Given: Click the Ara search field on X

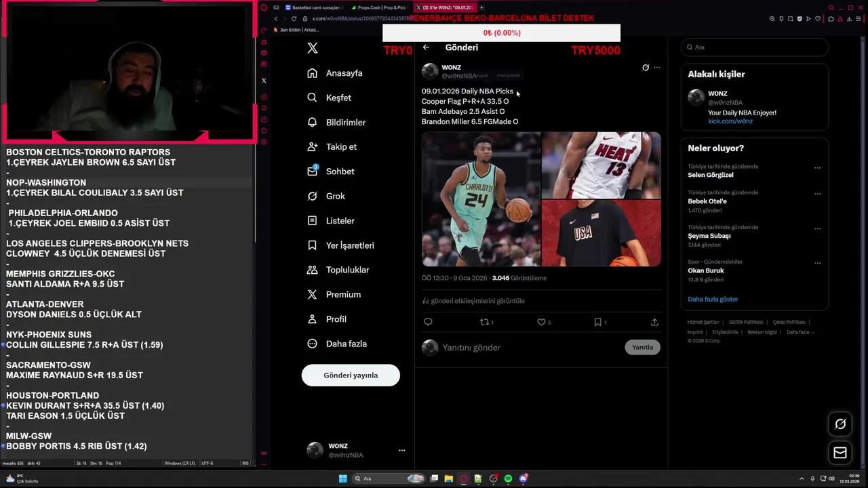Looking at the screenshot, I should [x=755, y=47].
